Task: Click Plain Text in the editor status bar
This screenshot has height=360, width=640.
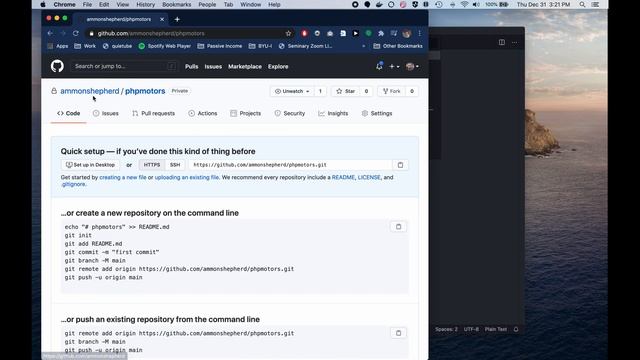Action: tap(496, 329)
